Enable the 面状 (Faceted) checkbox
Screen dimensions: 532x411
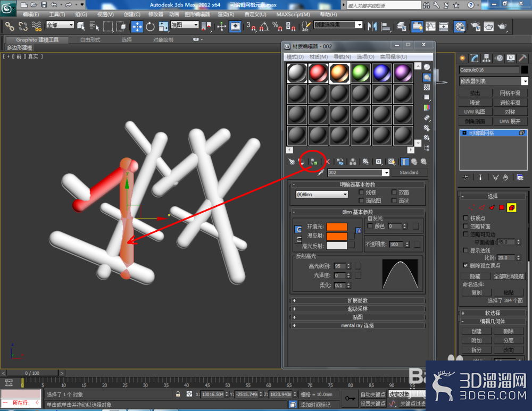pyautogui.click(x=394, y=200)
